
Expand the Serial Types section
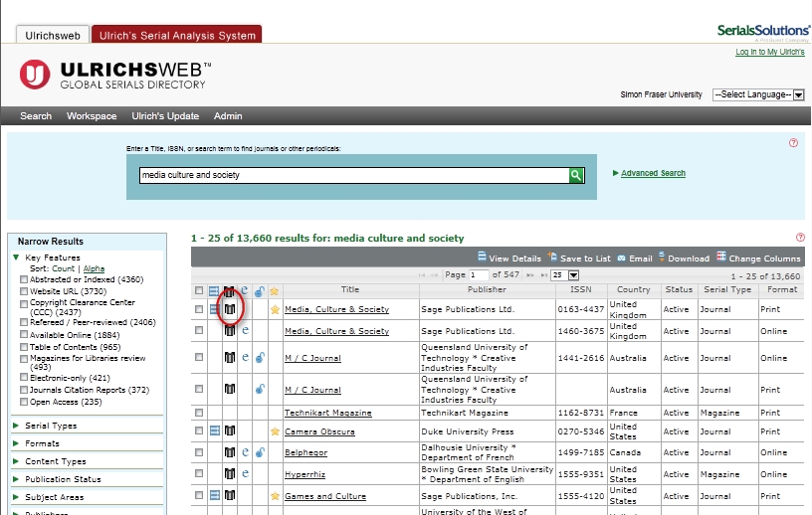[16, 426]
